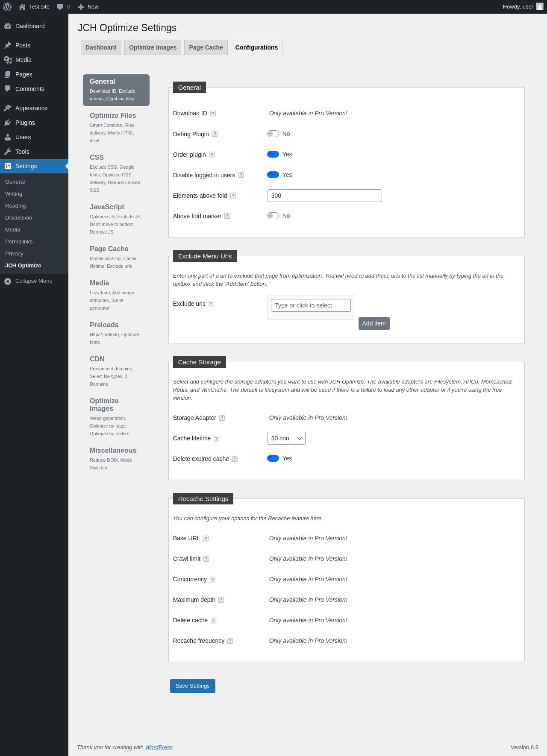Click the Media library icon in sidebar
547x756 pixels.
pos(8,60)
